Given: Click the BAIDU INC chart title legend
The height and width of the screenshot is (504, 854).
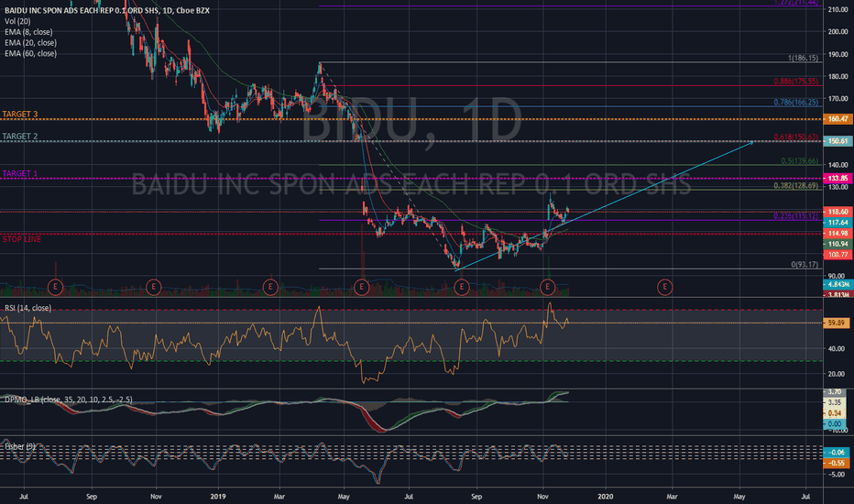Looking at the screenshot, I should (106, 10).
